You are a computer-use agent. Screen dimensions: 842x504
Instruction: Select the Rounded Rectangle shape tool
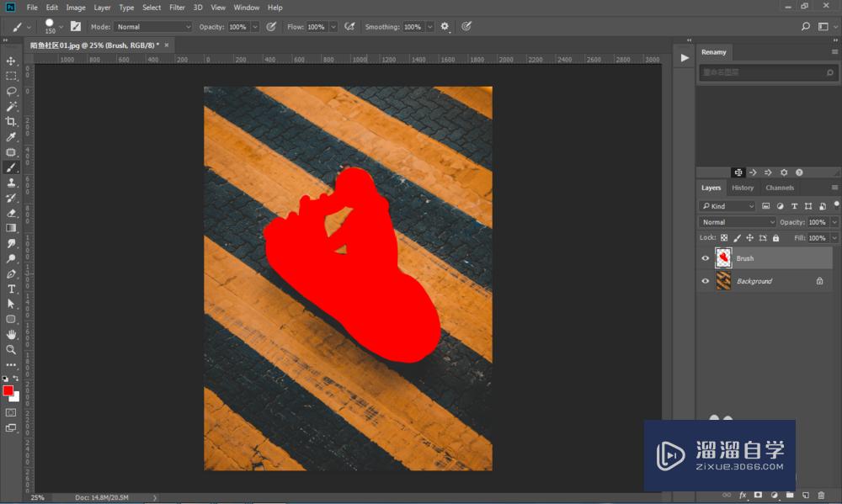11,319
